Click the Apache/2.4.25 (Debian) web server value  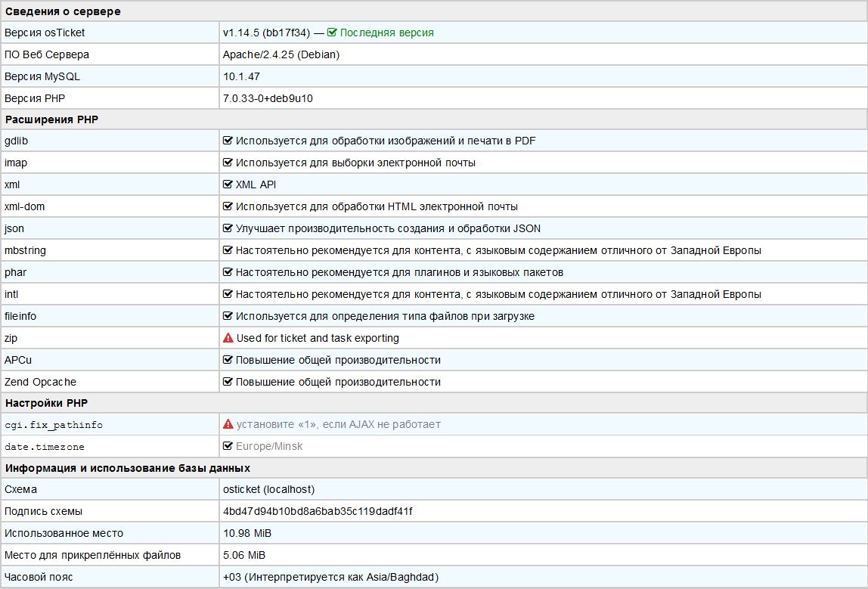click(281, 54)
